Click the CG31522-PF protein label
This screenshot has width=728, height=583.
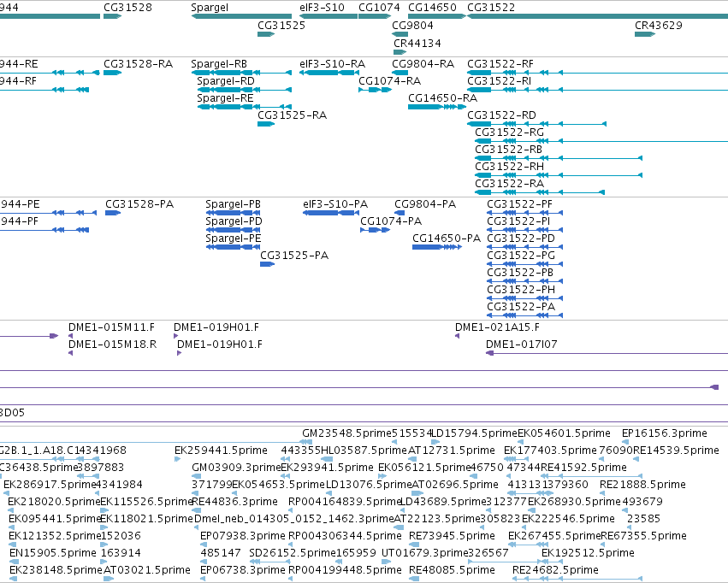pyautogui.click(x=519, y=204)
